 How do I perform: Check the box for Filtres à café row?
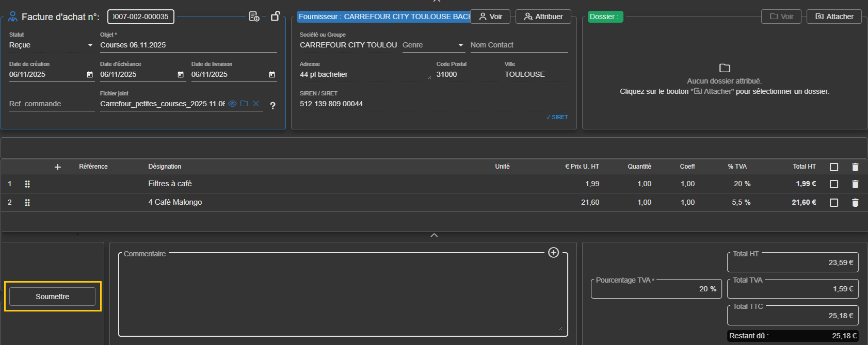coord(833,184)
